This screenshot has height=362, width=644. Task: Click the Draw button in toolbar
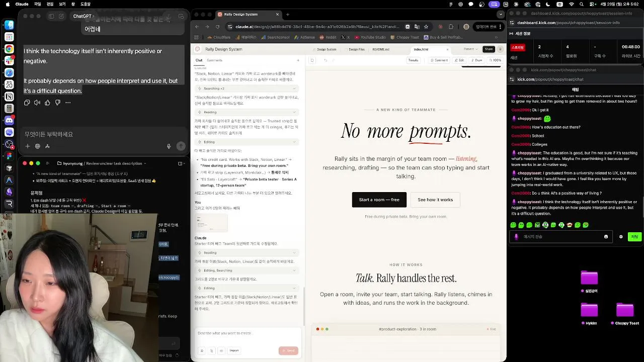(476, 60)
